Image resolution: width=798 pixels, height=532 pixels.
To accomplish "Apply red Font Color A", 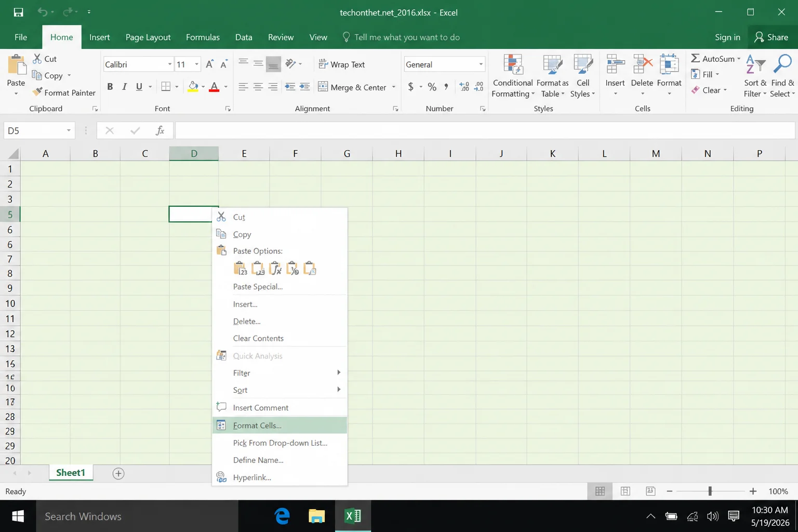I will (x=214, y=87).
